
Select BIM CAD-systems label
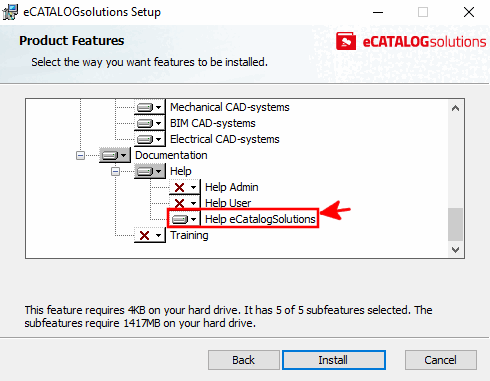213,123
